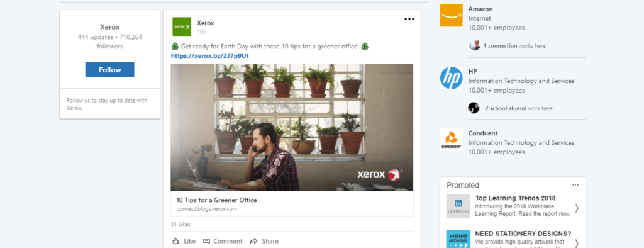Open the Top Learning Trends 2018 headline

(x=515, y=198)
